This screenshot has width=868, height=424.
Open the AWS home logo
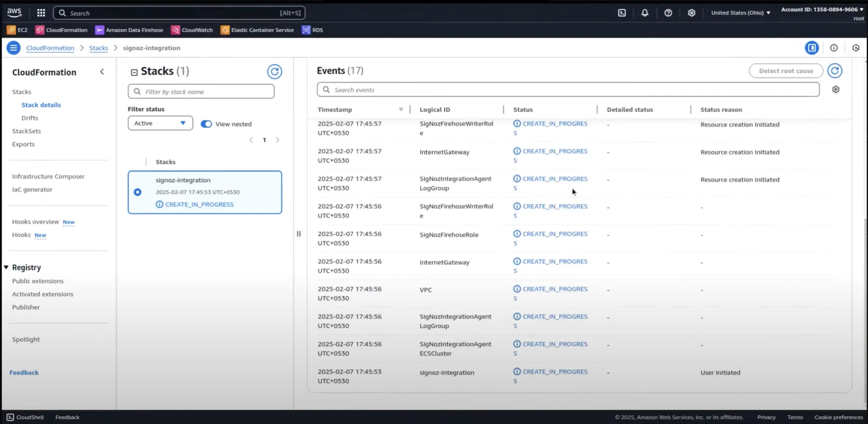coord(14,13)
